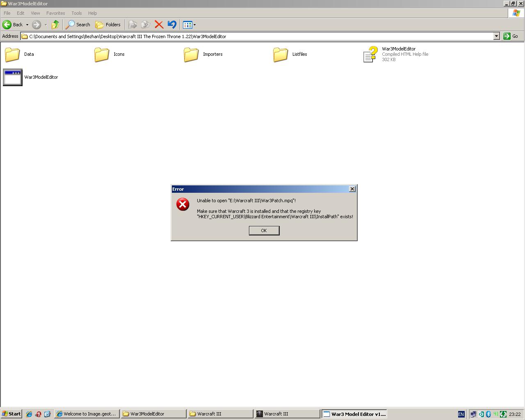This screenshot has width=525, height=420.
Task: Open the Views dropdown button
Action: pyautogui.click(x=189, y=25)
